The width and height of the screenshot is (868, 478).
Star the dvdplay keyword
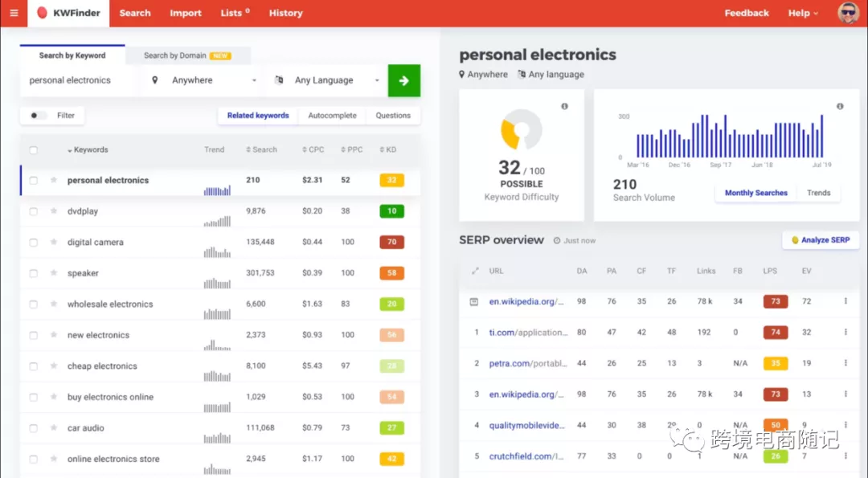pyautogui.click(x=54, y=210)
